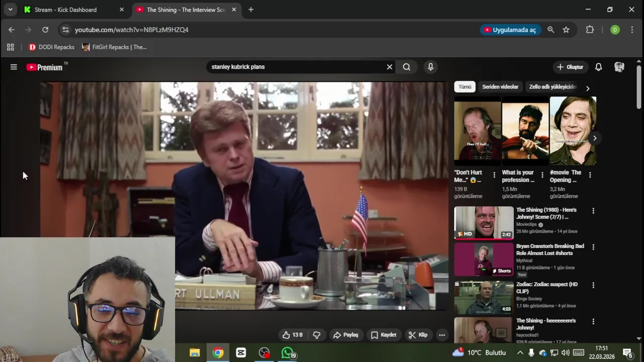Image resolution: width=644 pixels, height=362 pixels.
Task: Share the video via Paylaş
Action: pyautogui.click(x=346, y=335)
